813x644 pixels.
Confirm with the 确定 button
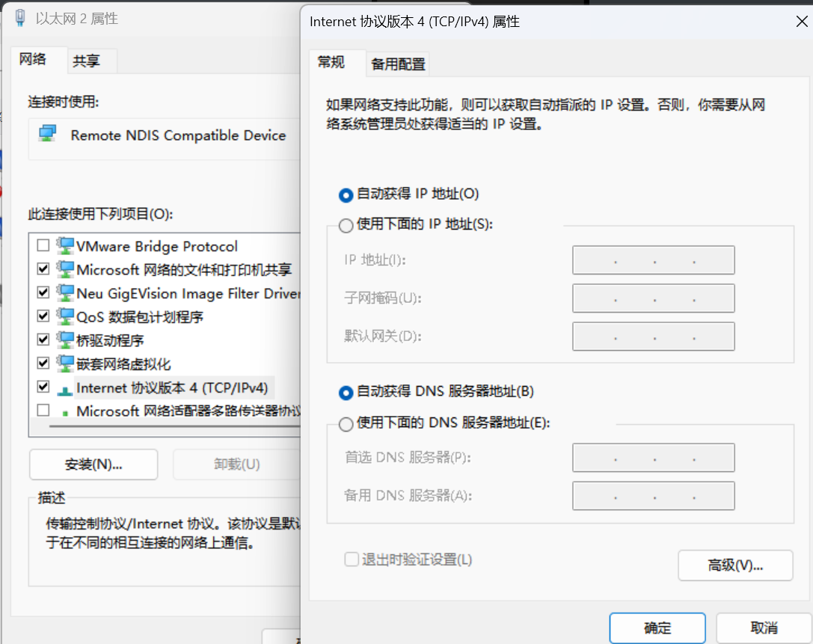point(657,628)
